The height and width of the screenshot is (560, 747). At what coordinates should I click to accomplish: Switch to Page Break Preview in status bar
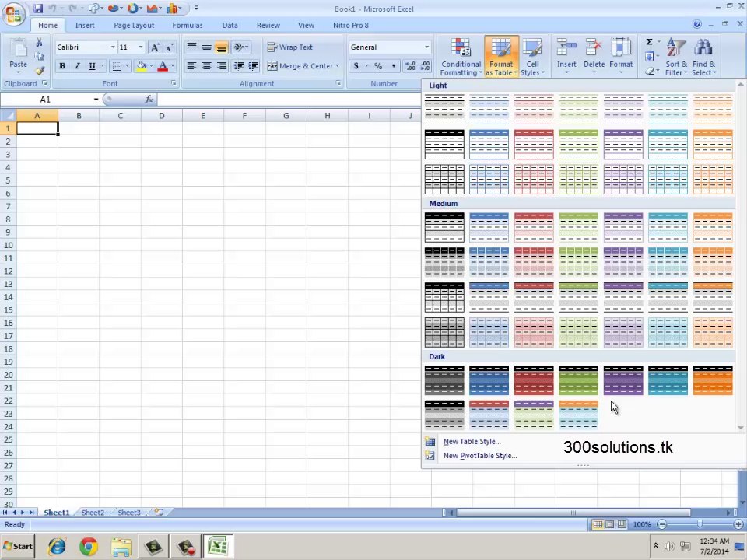622,524
